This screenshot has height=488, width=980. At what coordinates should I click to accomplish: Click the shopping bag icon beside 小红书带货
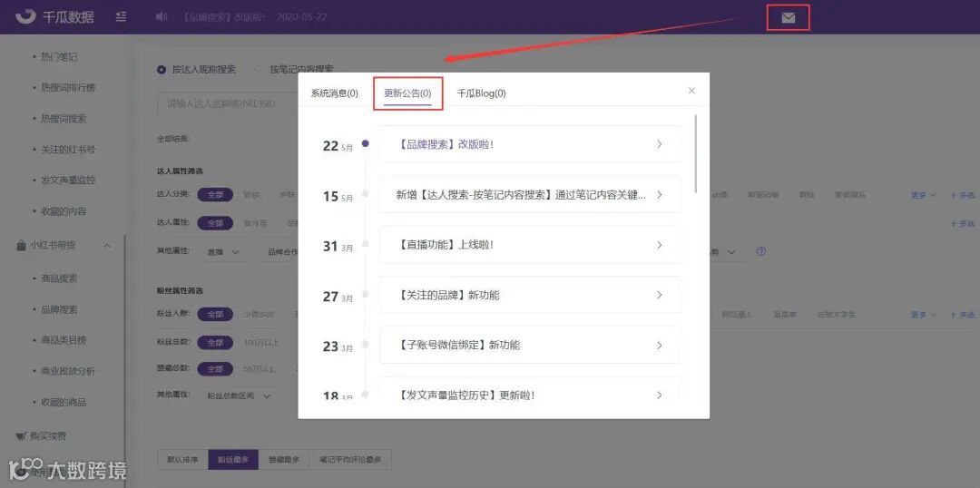[x=21, y=246]
